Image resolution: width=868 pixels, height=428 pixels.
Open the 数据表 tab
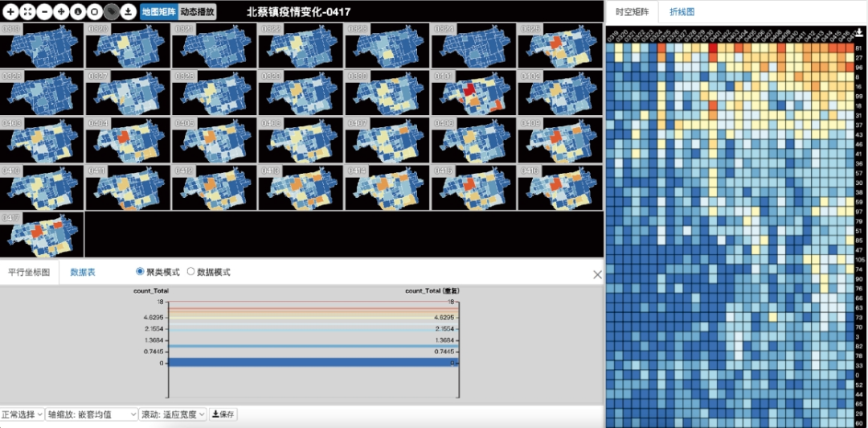click(x=83, y=272)
